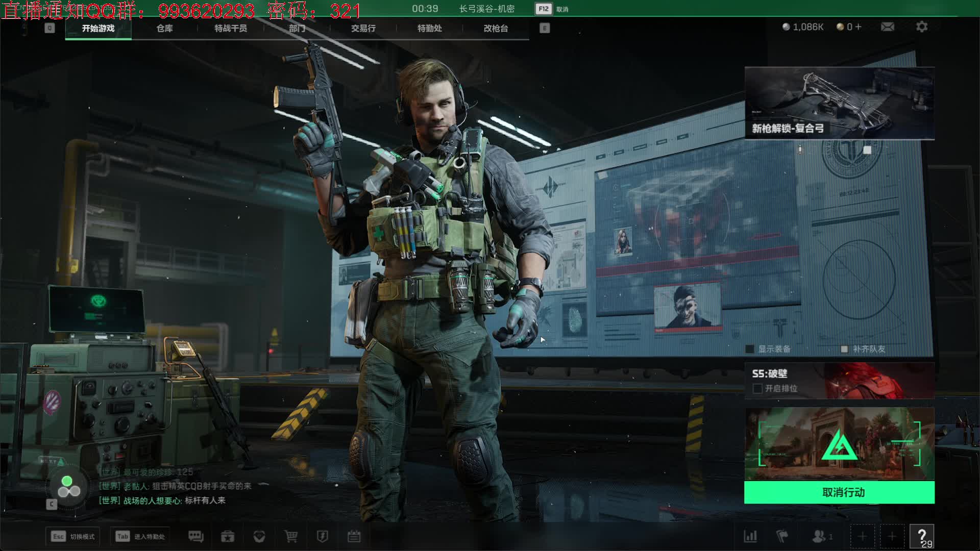Select the 开始游戏 tab
Viewport: 980px width, 551px height.
99,28
